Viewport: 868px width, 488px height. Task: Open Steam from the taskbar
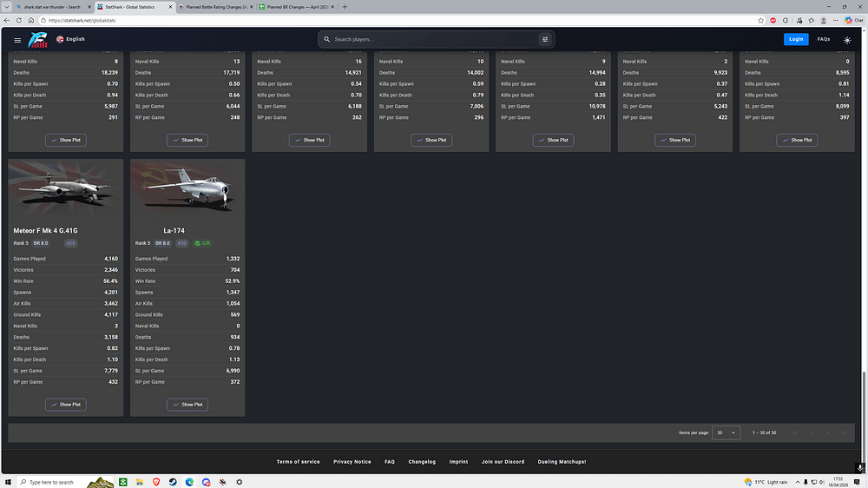pyautogui.click(x=173, y=482)
